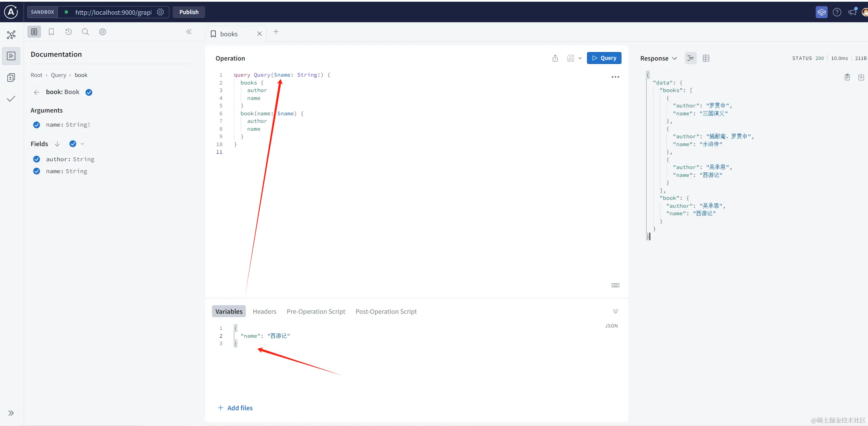Uncheck the author: String field

[37, 159]
